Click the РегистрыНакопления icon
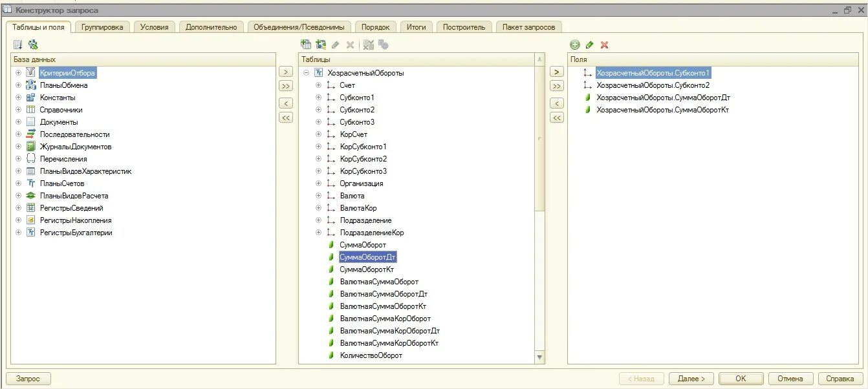Viewport: 868px width, 389px height. pos(30,220)
